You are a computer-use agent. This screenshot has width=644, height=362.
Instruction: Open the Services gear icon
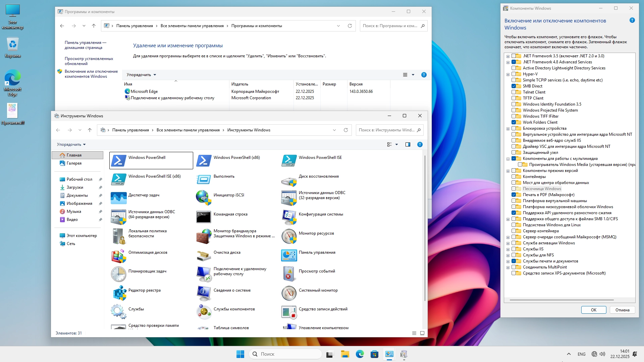click(x=118, y=312)
